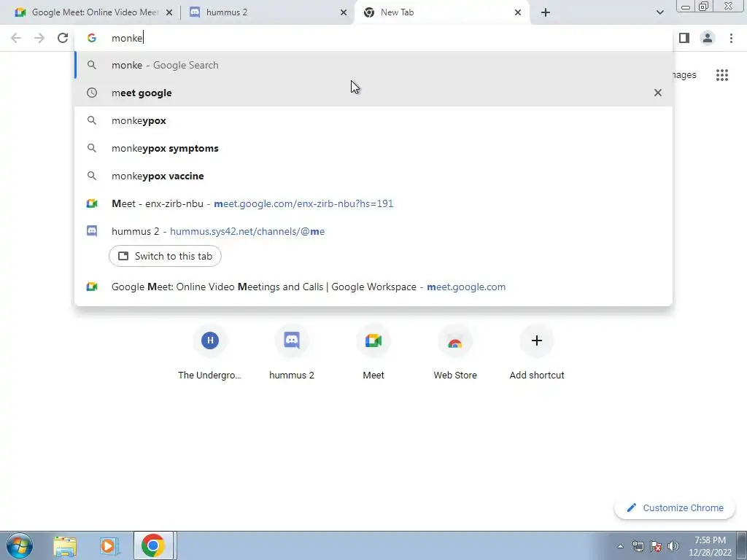The height and width of the screenshot is (560, 747).
Task: Click the Action Center flag icon
Action: [656, 546]
